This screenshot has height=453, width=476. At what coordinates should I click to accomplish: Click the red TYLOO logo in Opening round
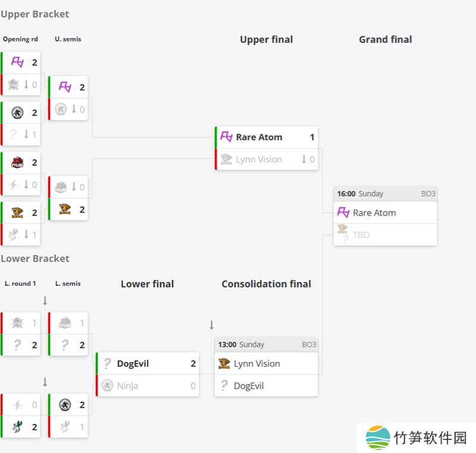tap(17, 162)
